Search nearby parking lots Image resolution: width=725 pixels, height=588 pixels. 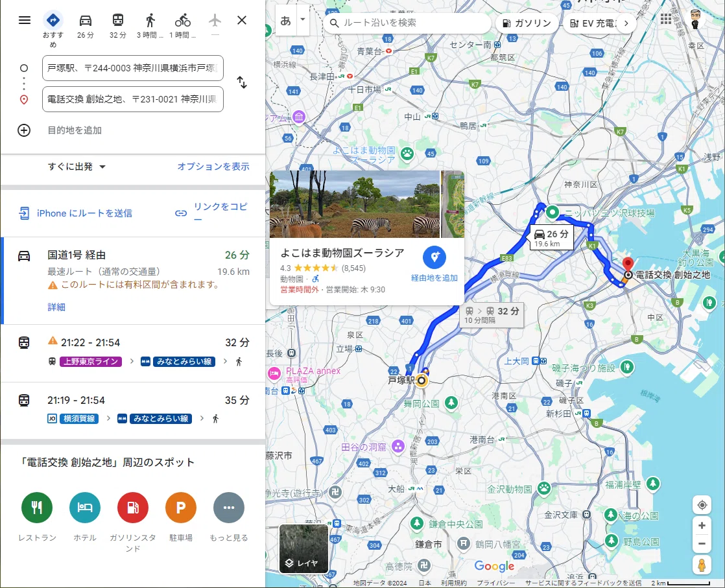181,508
